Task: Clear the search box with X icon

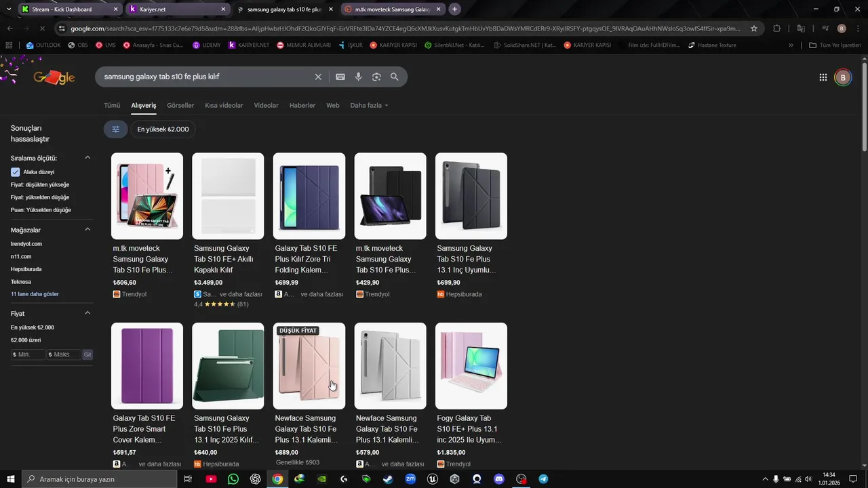Action: [318, 77]
